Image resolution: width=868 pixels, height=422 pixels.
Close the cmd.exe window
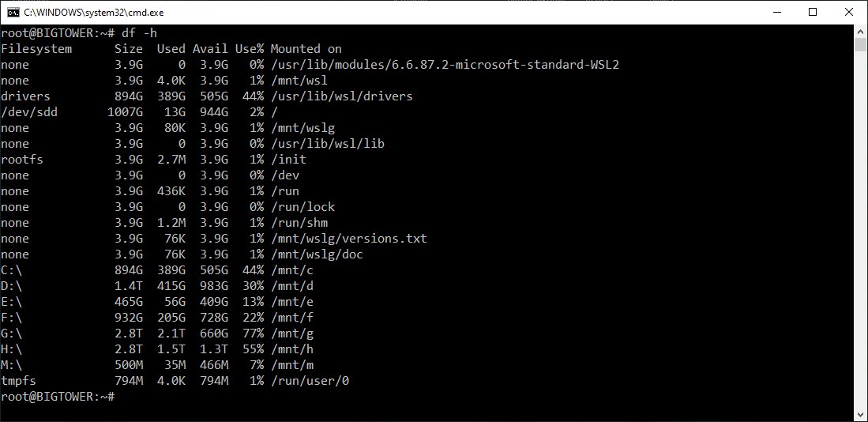pos(849,12)
